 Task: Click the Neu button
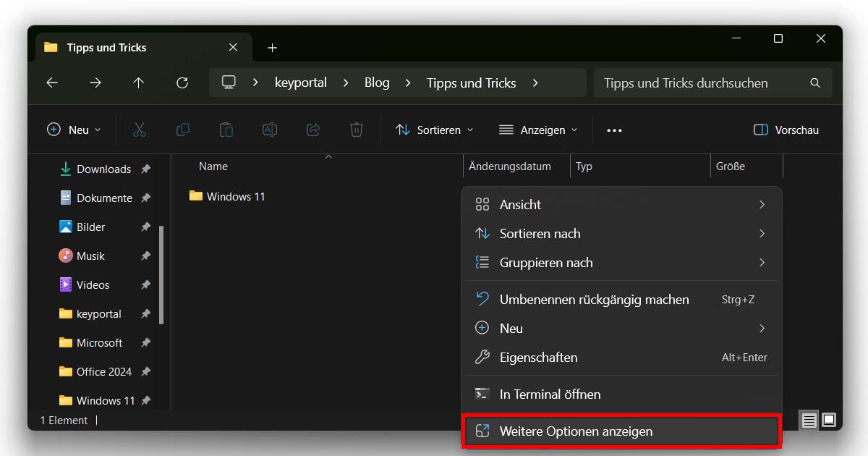point(72,130)
